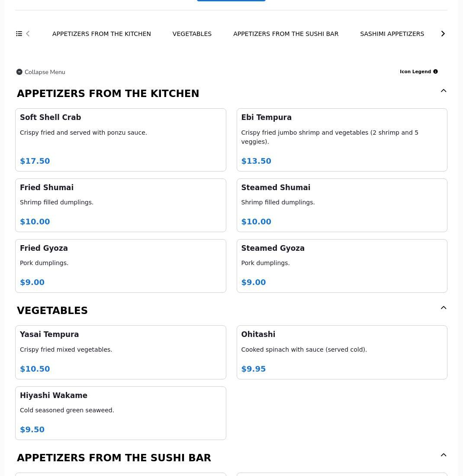
Task: Select the Ohitashi menu item
Action: click(341, 352)
